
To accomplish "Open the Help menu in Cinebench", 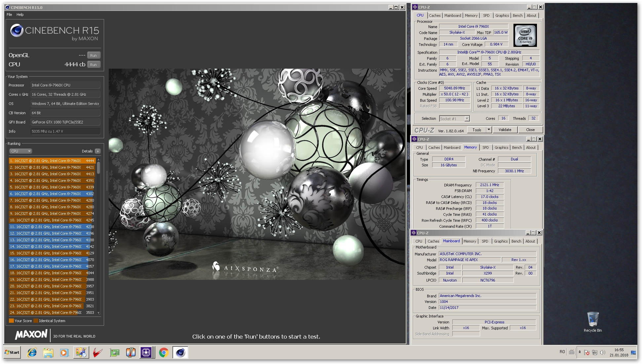I will 20,15.
